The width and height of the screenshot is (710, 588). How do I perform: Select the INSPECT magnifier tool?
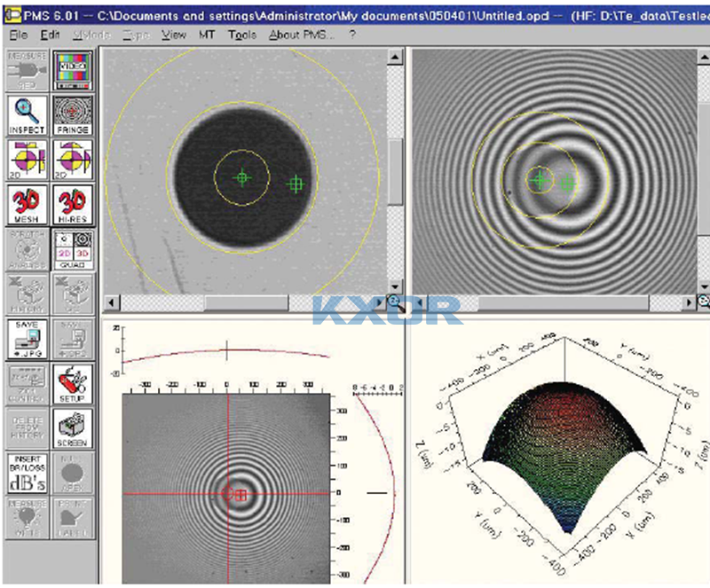(28, 115)
